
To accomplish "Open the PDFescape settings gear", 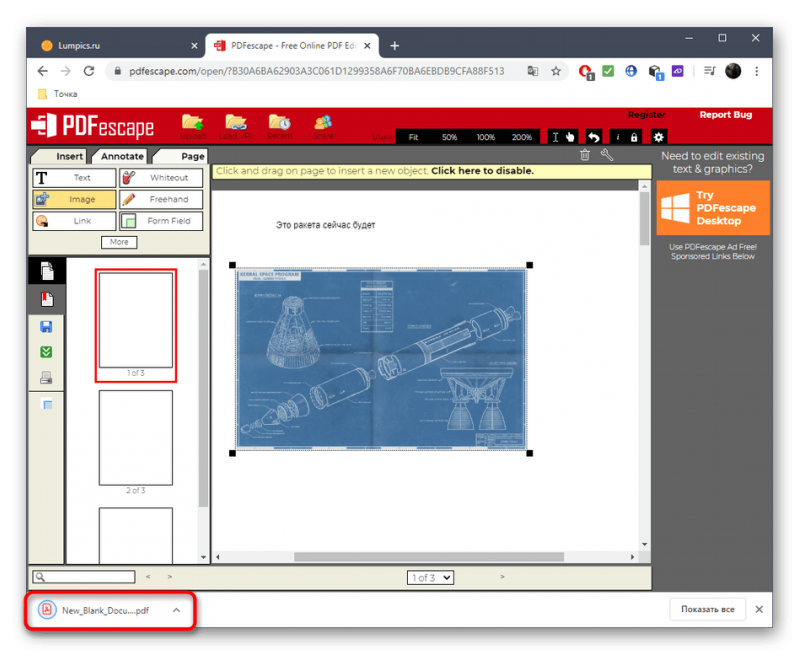I will click(659, 137).
